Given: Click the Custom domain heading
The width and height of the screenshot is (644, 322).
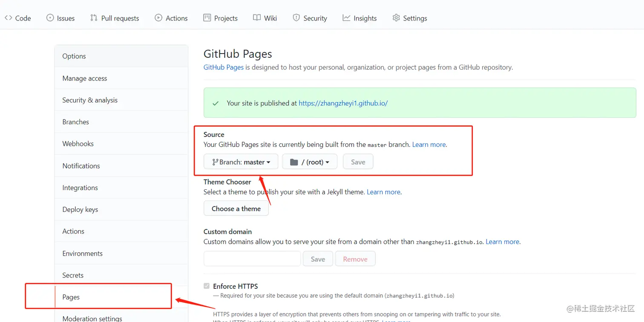Looking at the screenshot, I should coord(227,232).
